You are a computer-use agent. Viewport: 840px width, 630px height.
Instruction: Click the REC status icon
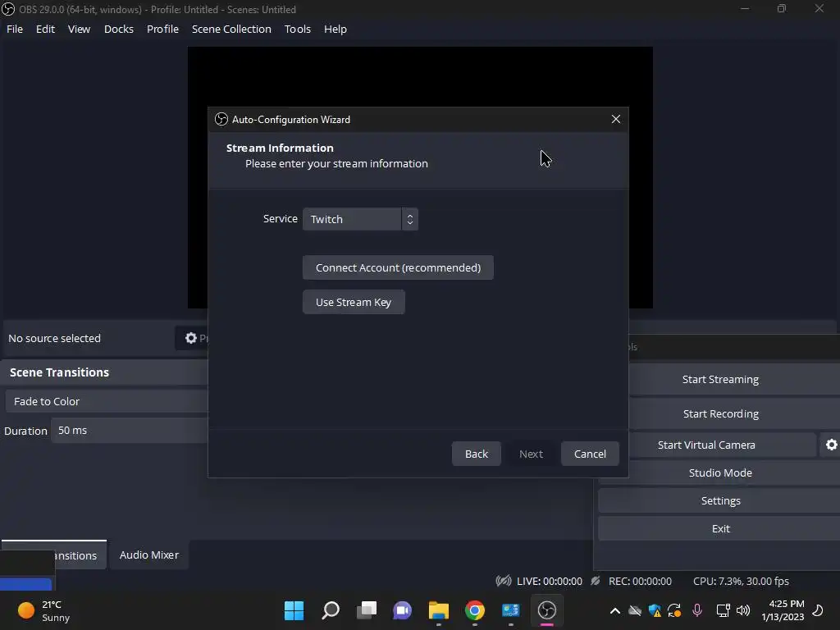(x=596, y=581)
